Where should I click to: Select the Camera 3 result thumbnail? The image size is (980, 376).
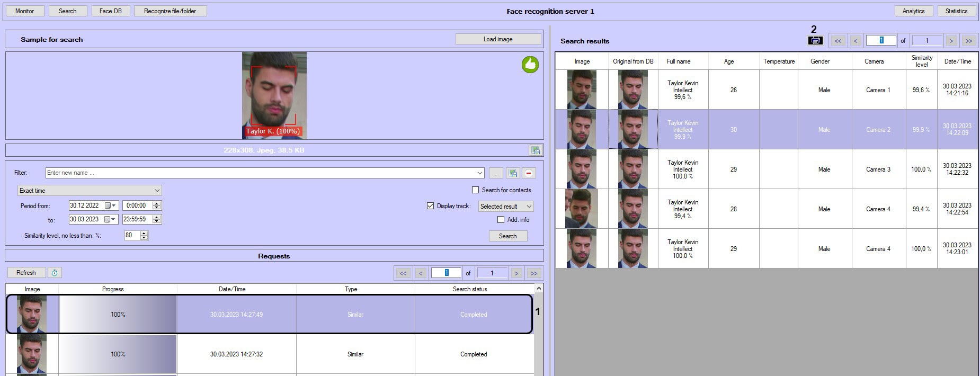point(581,169)
